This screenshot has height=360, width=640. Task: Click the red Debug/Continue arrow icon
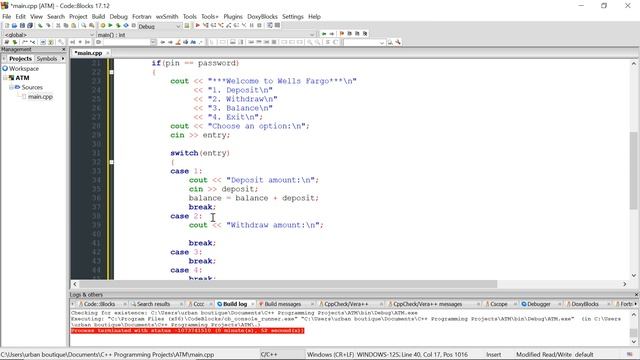pos(198,25)
